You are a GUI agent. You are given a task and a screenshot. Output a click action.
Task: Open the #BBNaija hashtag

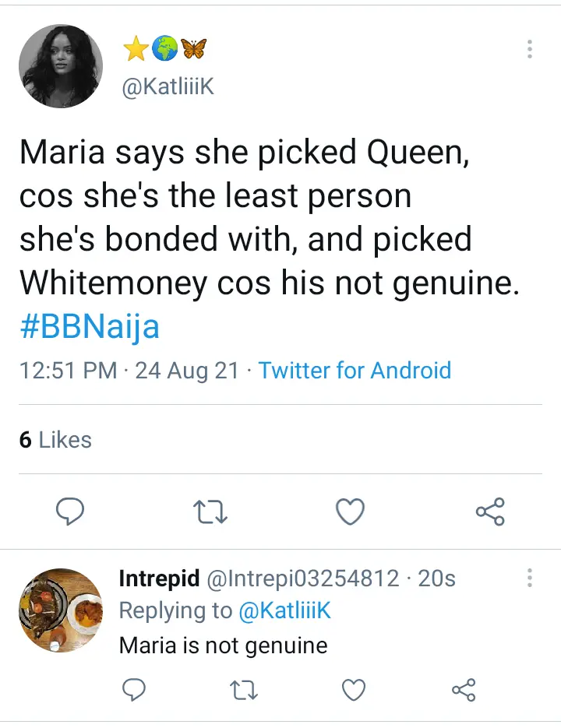pyautogui.click(x=90, y=326)
